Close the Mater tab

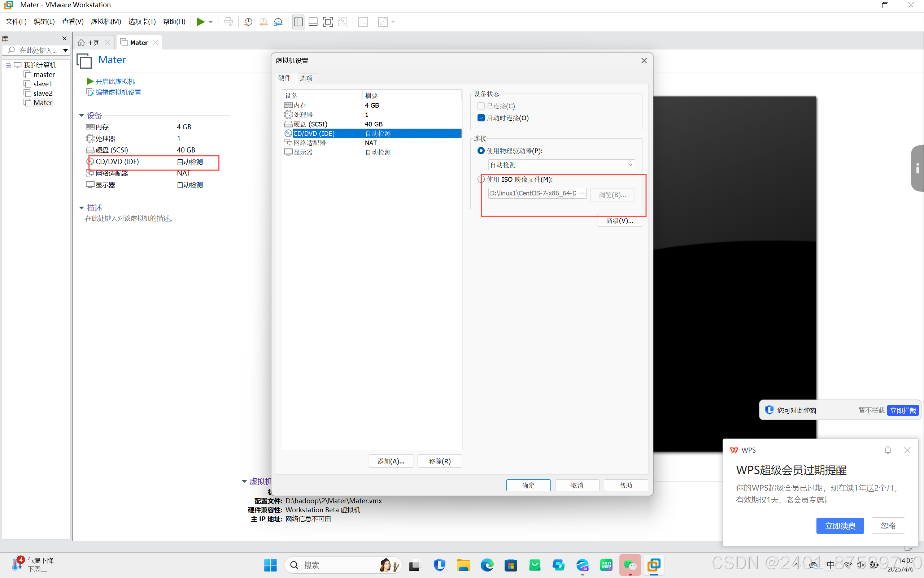[156, 42]
